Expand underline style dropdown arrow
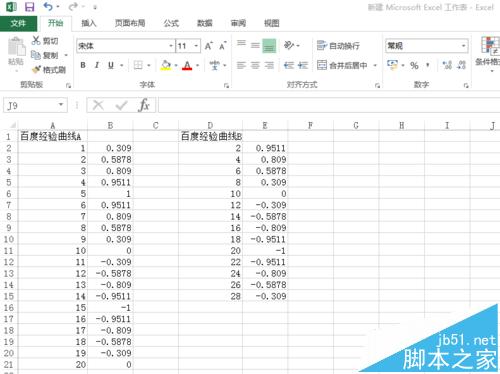500x374 pixels. (x=122, y=65)
